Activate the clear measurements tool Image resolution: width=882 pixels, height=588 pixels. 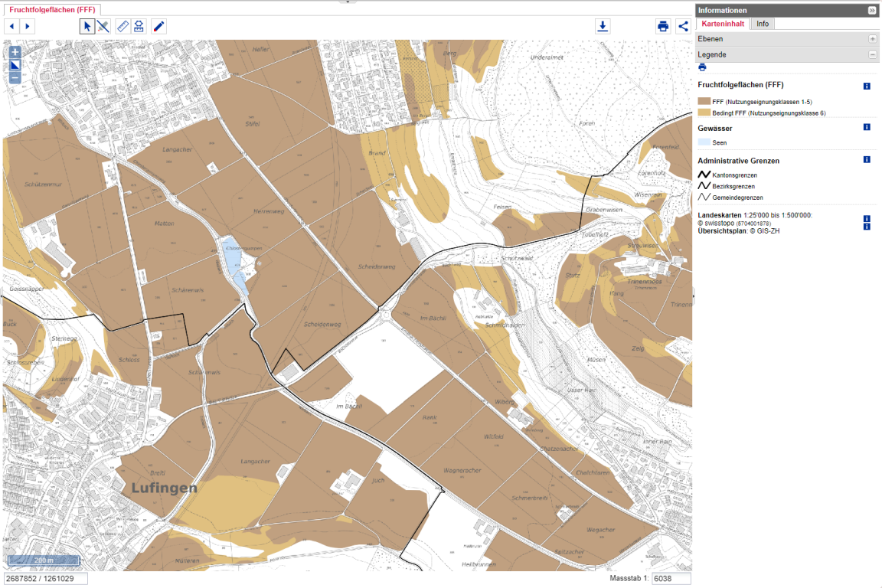point(103,25)
